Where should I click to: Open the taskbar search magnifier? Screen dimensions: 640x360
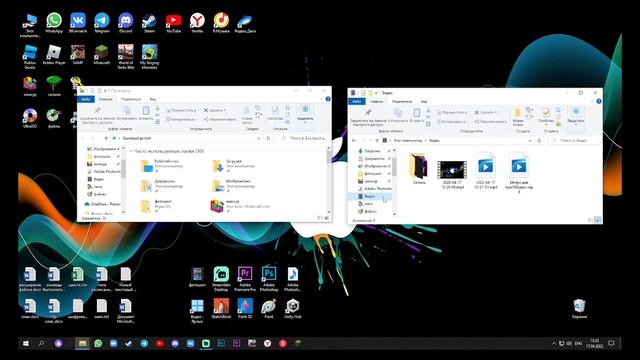tap(41, 344)
